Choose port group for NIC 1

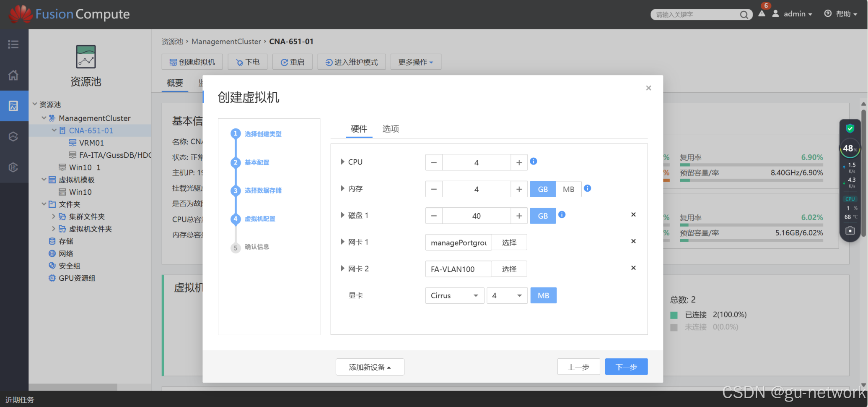point(509,243)
